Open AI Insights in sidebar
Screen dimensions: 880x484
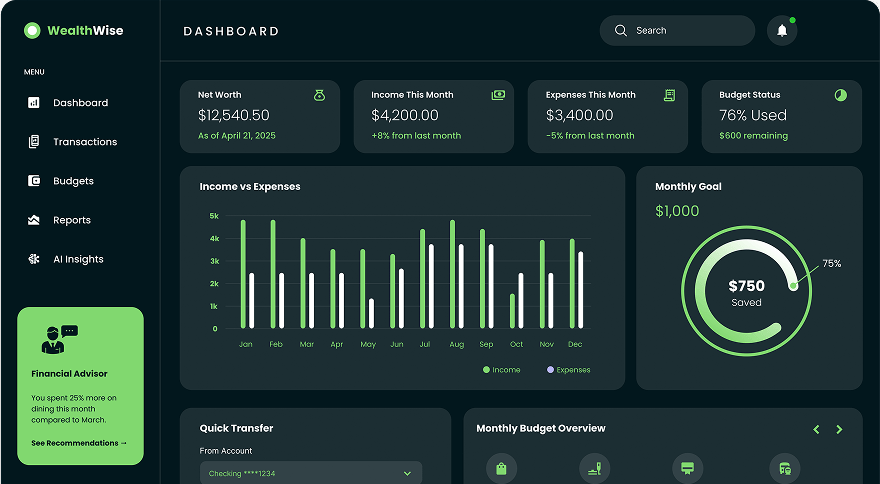pos(78,259)
